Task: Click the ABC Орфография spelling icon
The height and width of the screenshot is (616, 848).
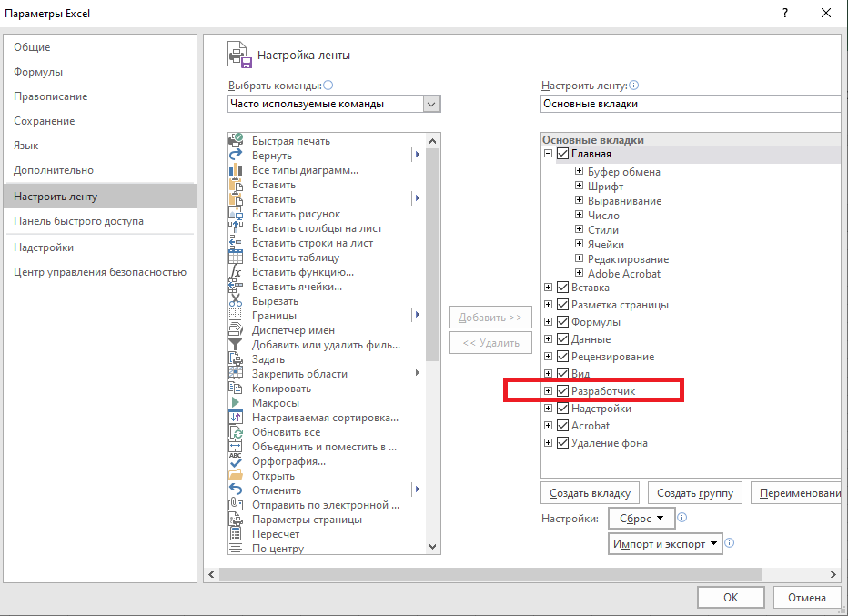Action: (x=236, y=461)
